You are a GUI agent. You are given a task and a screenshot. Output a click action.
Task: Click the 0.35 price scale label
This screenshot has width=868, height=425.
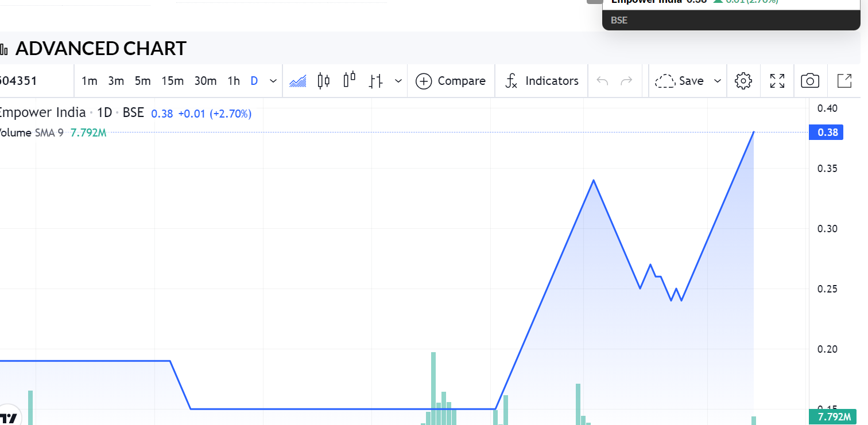point(826,169)
